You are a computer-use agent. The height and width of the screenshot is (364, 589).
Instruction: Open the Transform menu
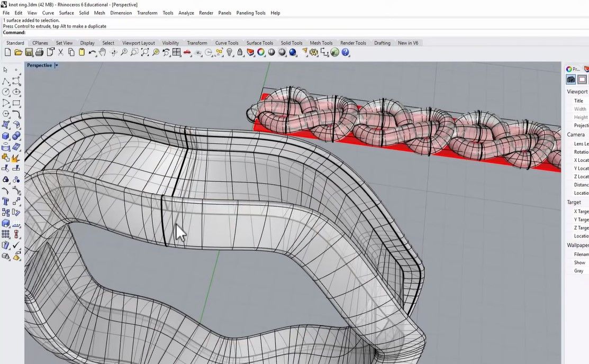click(x=147, y=13)
